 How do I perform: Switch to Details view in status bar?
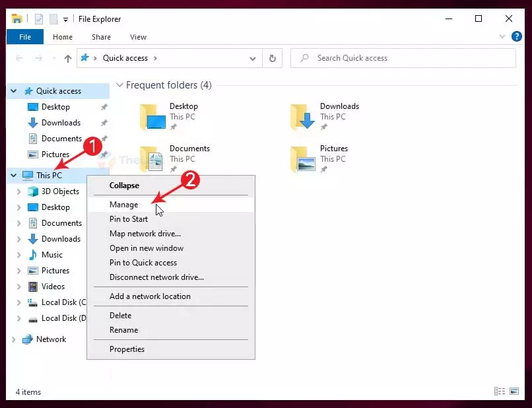(500, 391)
